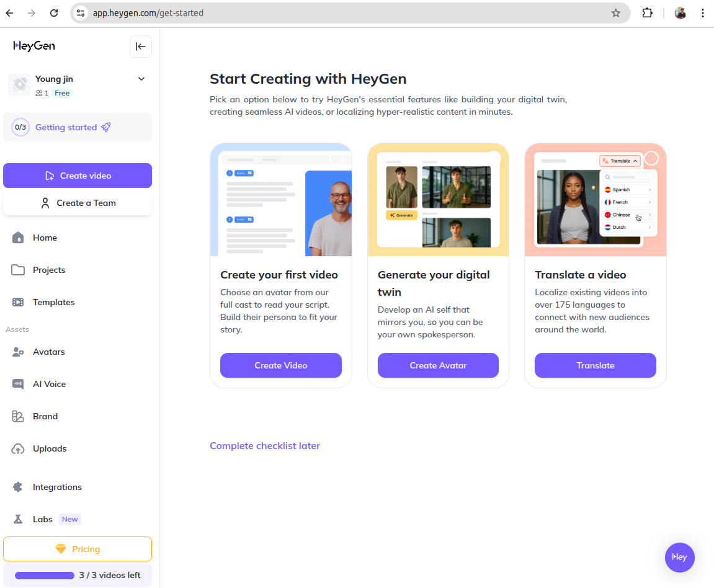Click the 3 / 3 videos left progress bar
714x588 pixels.
point(45,576)
